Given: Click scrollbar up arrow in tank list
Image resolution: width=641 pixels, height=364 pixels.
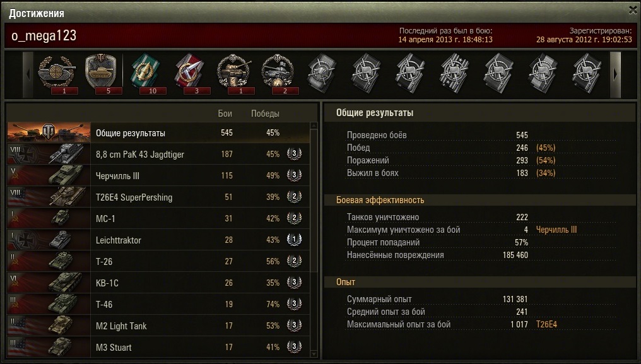Looking at the screenshot, I should click(314, 126).
